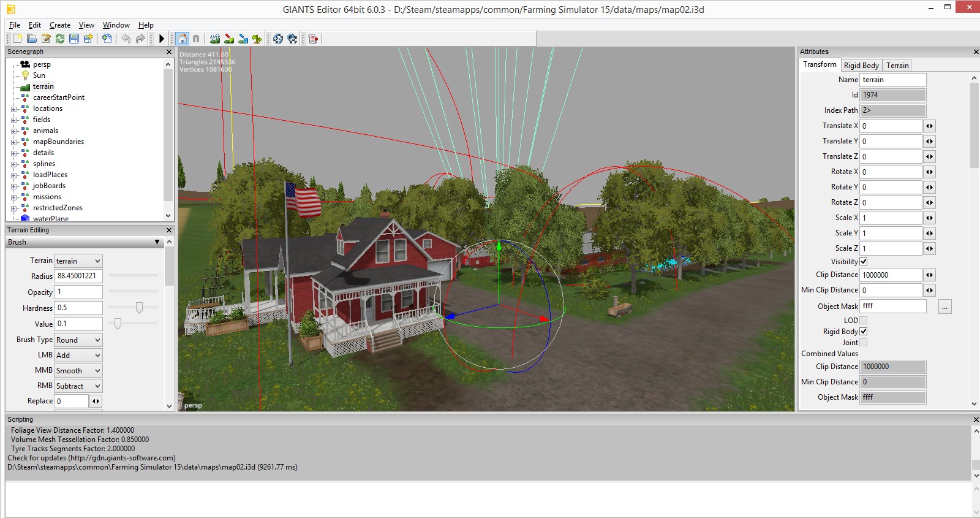
Task: Expand the animals tree node
Action: click(13, 131)
